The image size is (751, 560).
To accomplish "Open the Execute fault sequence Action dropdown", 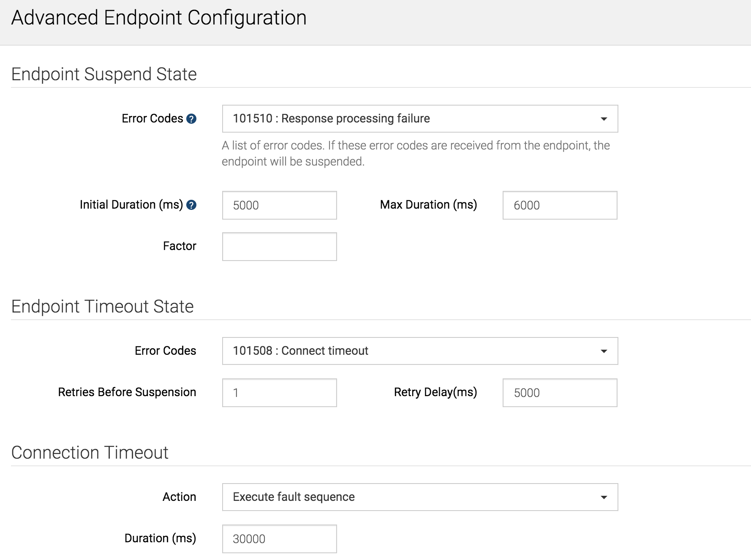I will (x=420, y=497).
